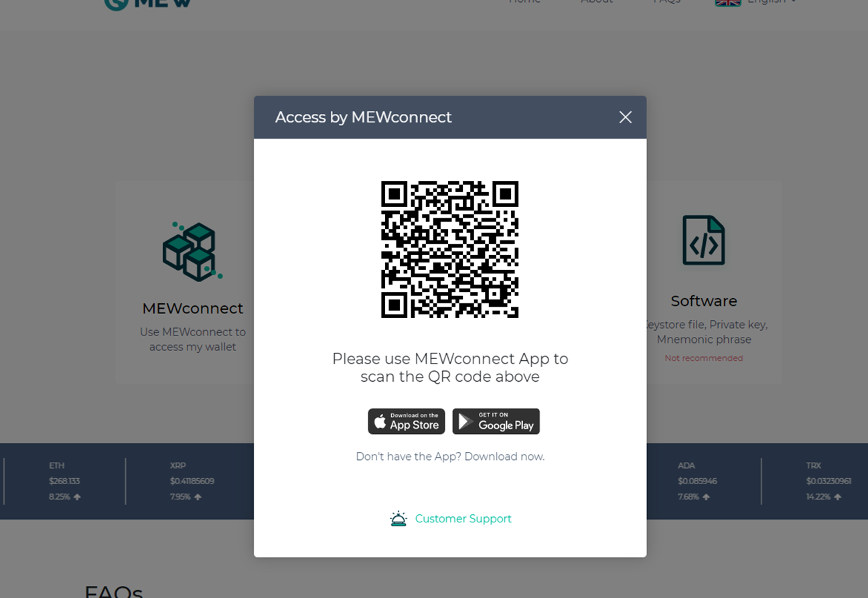Click the XRP ticker symbol
The image size is (868, 598).
click(x=178, y=465)
